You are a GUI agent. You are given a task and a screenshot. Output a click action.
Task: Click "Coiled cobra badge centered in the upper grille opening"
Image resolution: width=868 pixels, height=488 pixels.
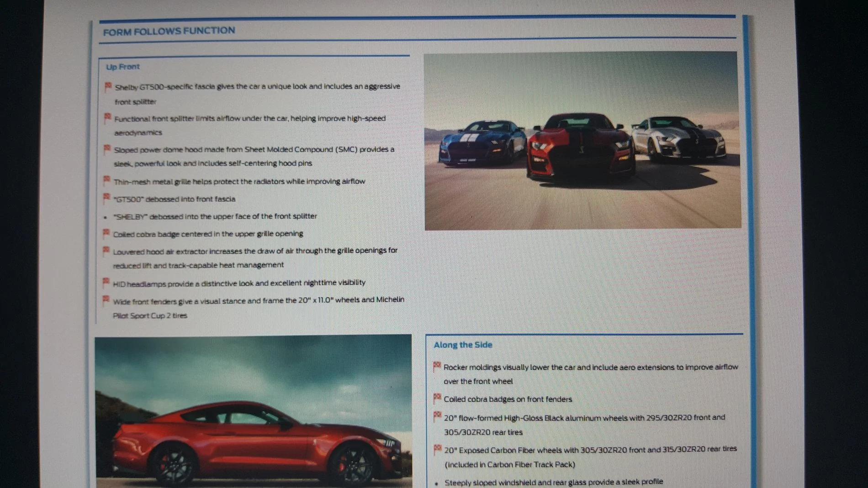pos(208,234)
